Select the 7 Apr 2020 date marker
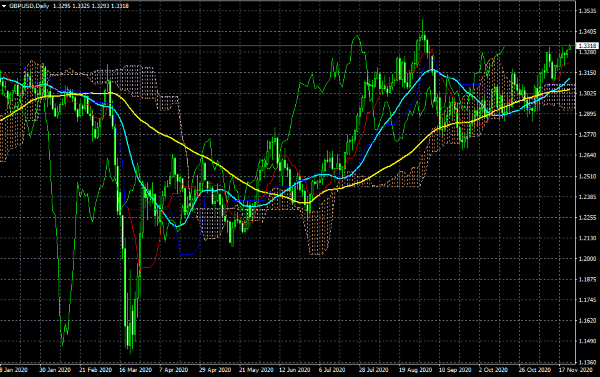Screen dimensions: 600x377 173,370
